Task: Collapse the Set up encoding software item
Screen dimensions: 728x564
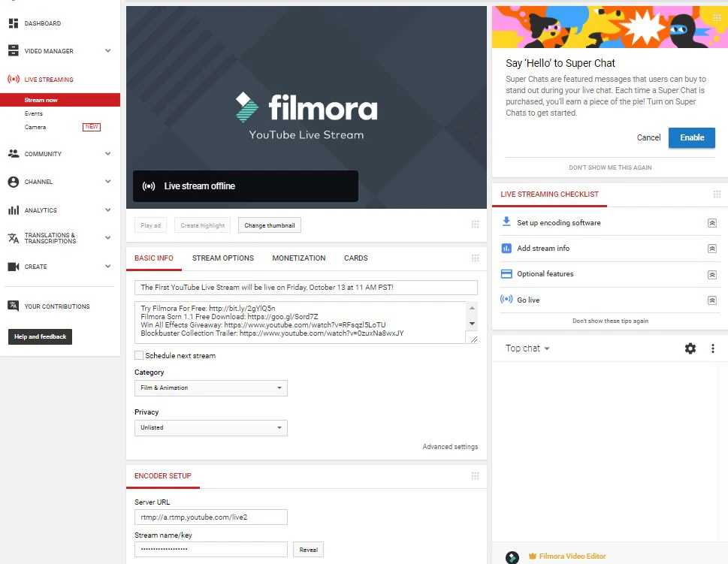Action: pos(711,223)
